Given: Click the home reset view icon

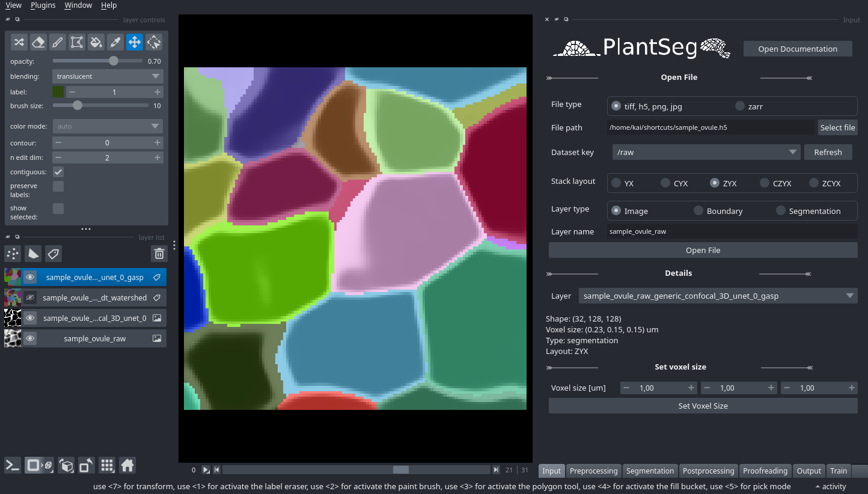Looking at the screenshot, I should click(127, 465).
